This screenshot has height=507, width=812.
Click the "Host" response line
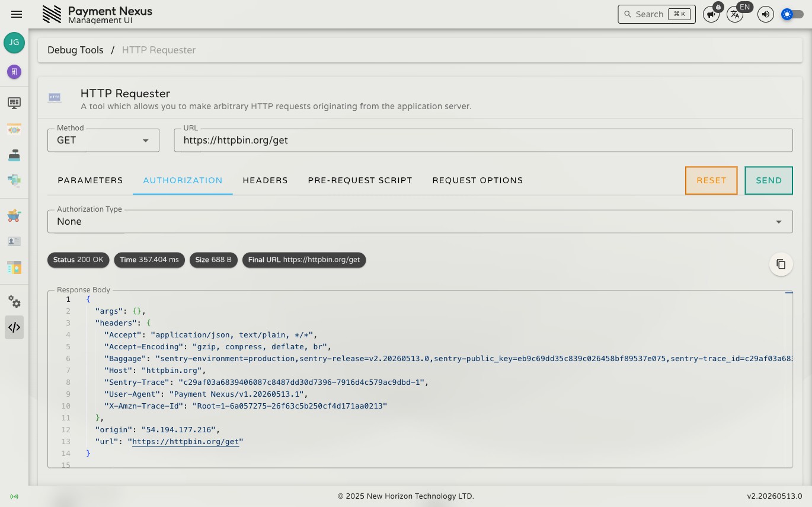[155, 371]
